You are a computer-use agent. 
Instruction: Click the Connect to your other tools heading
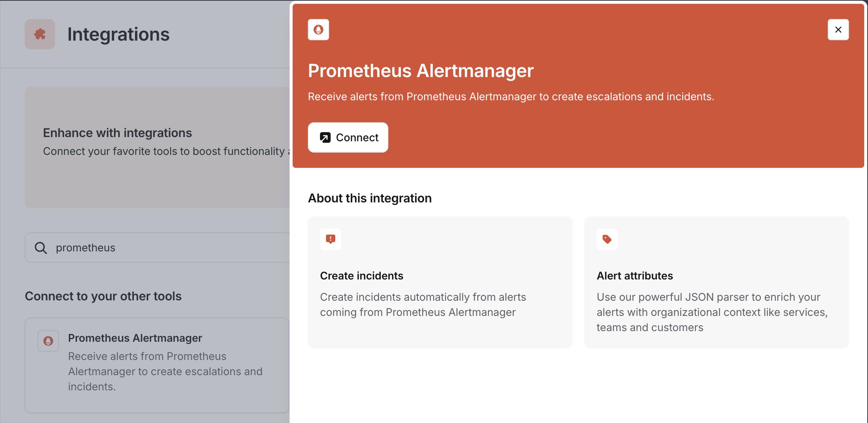pyautogui.click(x=103, y=296)
